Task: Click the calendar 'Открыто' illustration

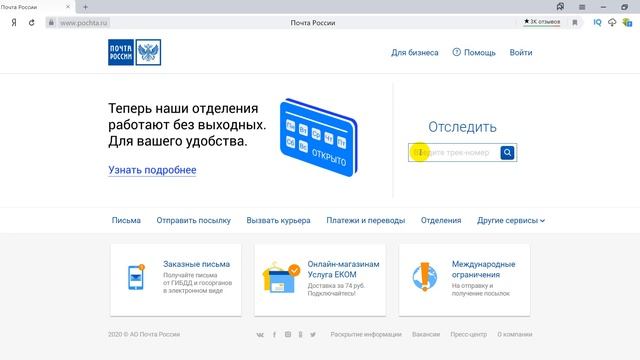Action: click(x=319, y=138)
